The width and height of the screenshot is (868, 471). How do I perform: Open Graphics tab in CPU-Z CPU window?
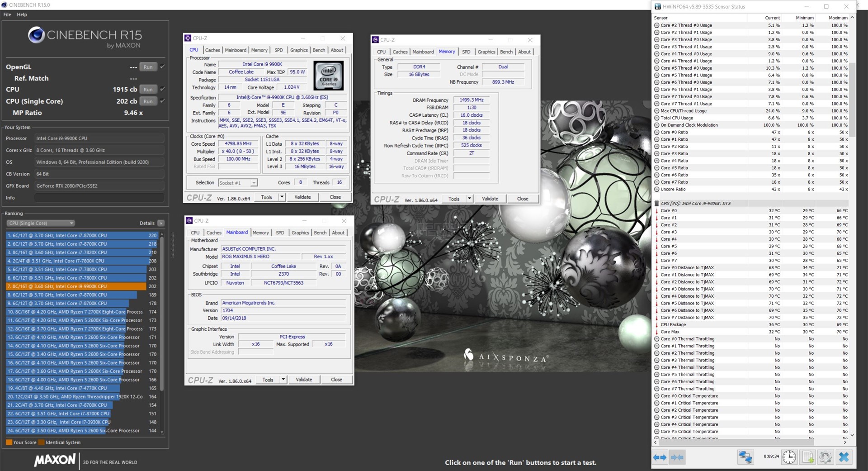[299, 50]
